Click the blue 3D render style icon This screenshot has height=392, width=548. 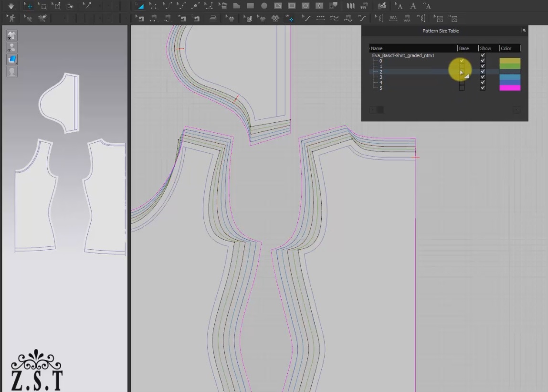tap(12, 60)
